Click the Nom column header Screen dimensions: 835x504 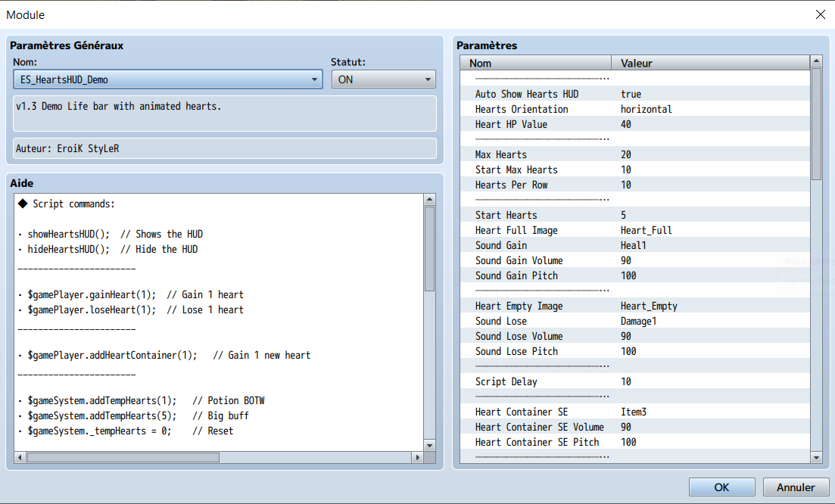click(x=536, y=63)
